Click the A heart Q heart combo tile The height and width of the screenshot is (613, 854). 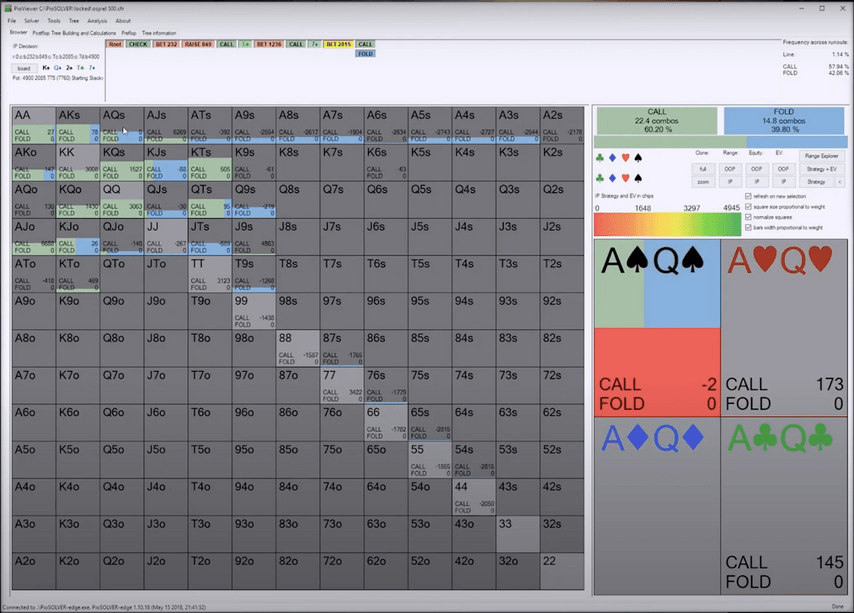784,328
